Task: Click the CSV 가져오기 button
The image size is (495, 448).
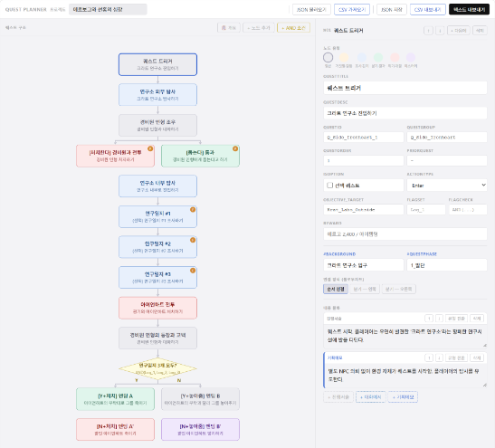Action: point(352,10)
